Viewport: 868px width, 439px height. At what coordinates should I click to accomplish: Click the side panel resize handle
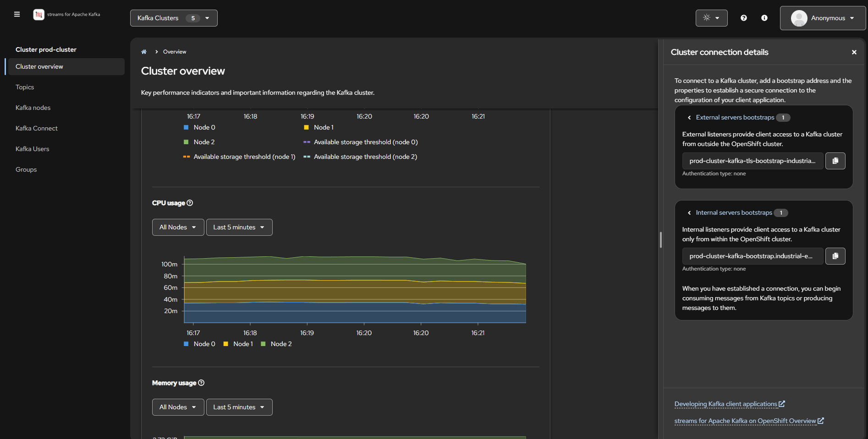click(x=660, y=240)
